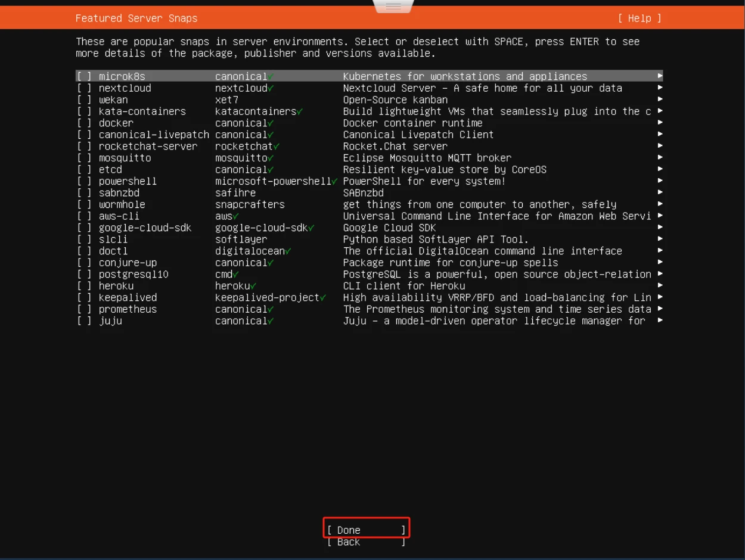This screenshot has width=745, height=560.
Task: Click the 'Docker container runtime' description
Action: coord(413,123)
